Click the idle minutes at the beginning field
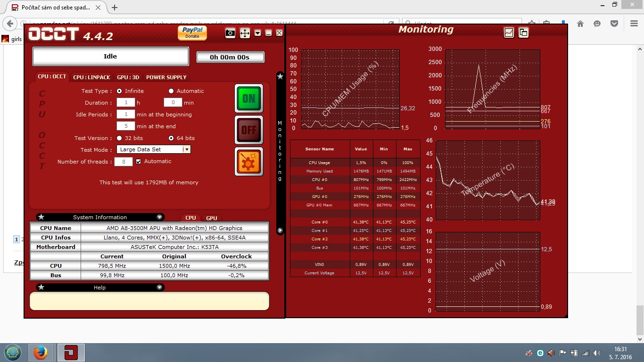The image size is (644, 362). [x=125, y=114]
